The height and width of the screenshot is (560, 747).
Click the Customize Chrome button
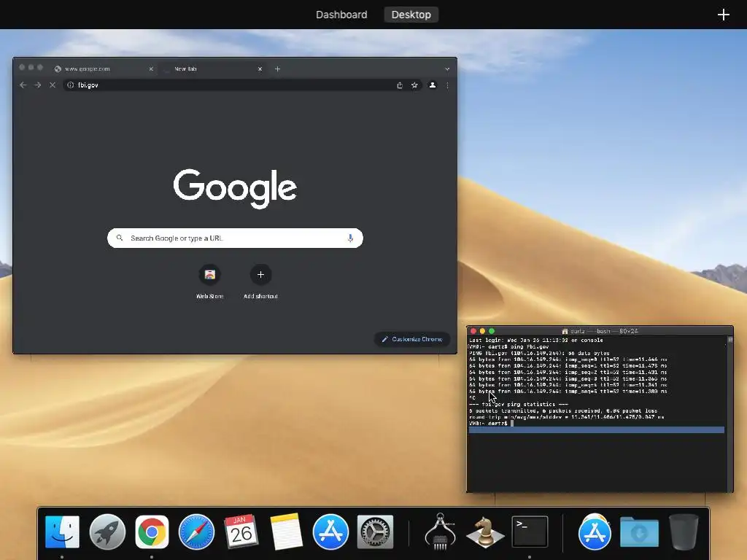pos(412,339)
